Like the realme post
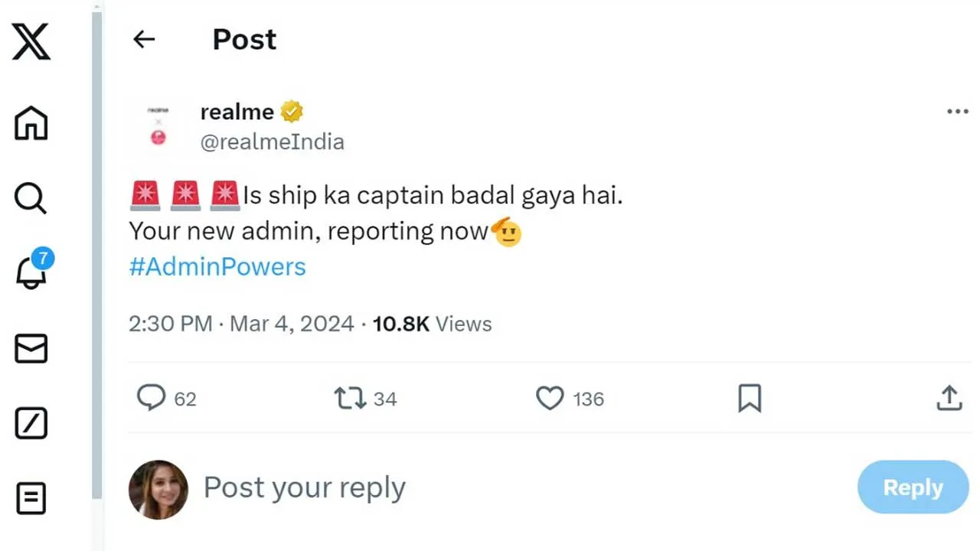The width and height of the screenshot is (980, 551). (x=550, y=398)
